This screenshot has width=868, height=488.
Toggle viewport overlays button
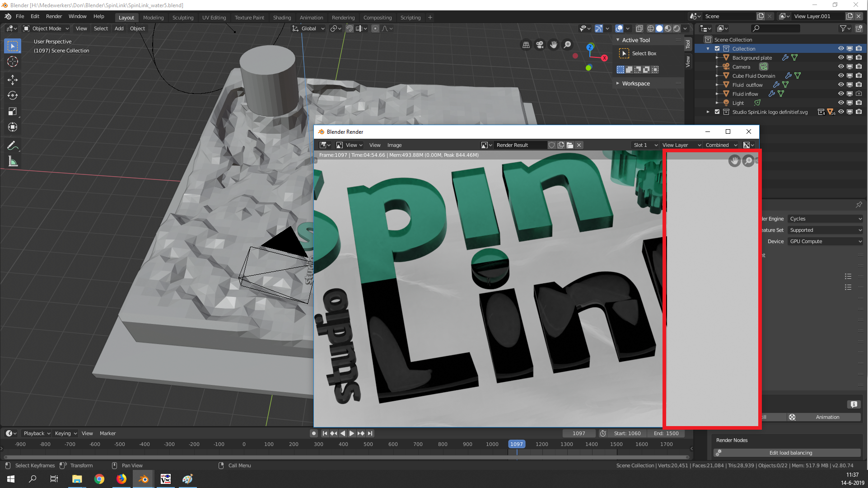pos(619,28)
